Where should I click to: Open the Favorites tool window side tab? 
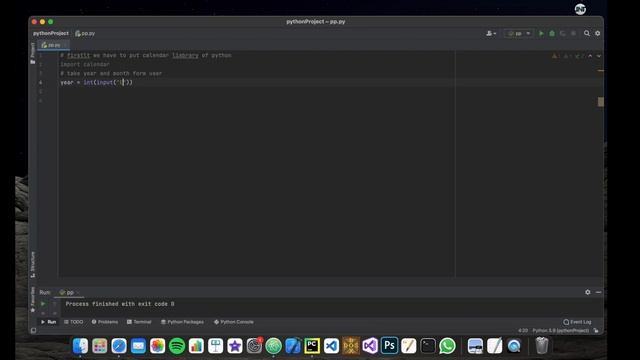pos(33,300)
